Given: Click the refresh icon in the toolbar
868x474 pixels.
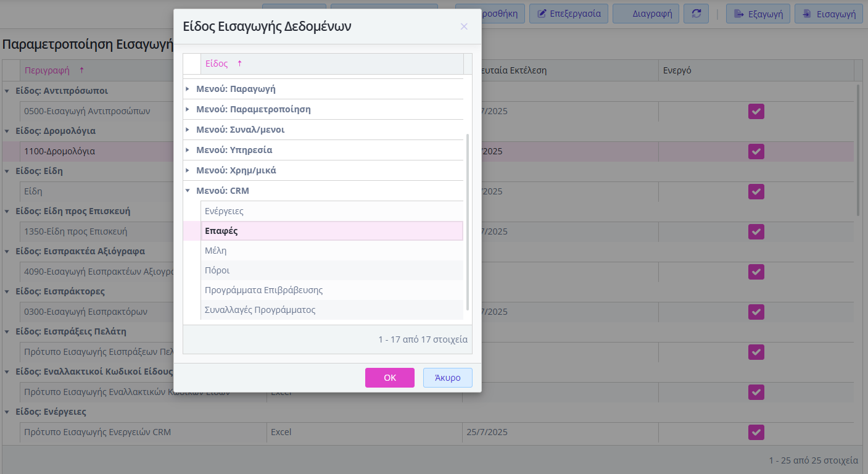Looking at the screenshot, I should [x=696, y=14].
